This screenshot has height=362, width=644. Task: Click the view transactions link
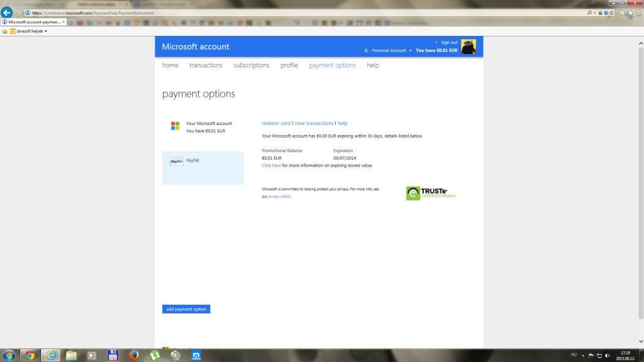pos(314,123)
